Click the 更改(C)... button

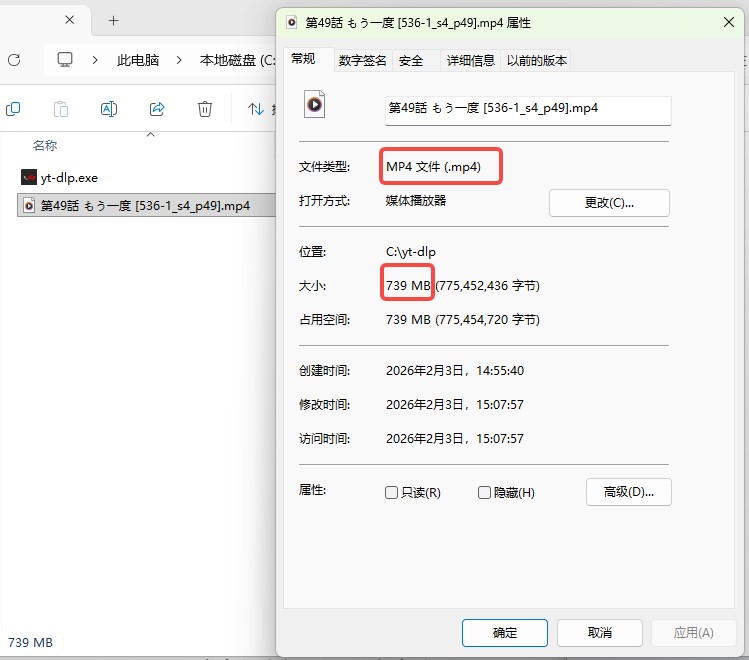[609, 203]
